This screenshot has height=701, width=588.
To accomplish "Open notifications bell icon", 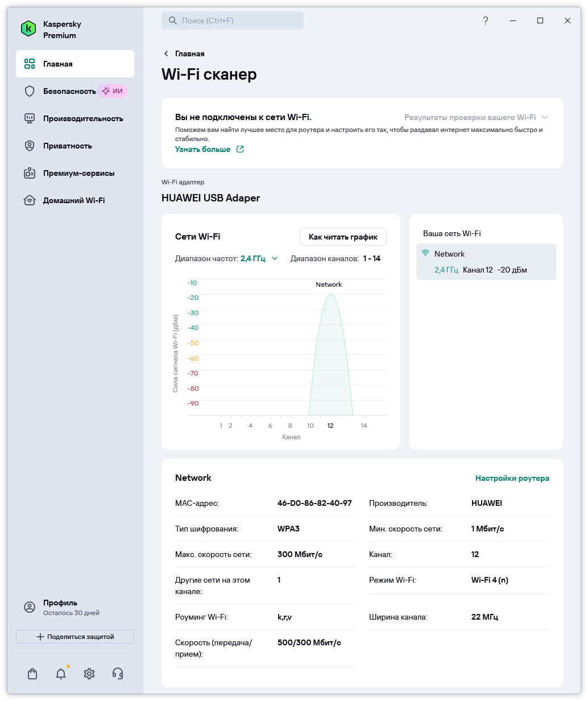I will tap(61, 674).
